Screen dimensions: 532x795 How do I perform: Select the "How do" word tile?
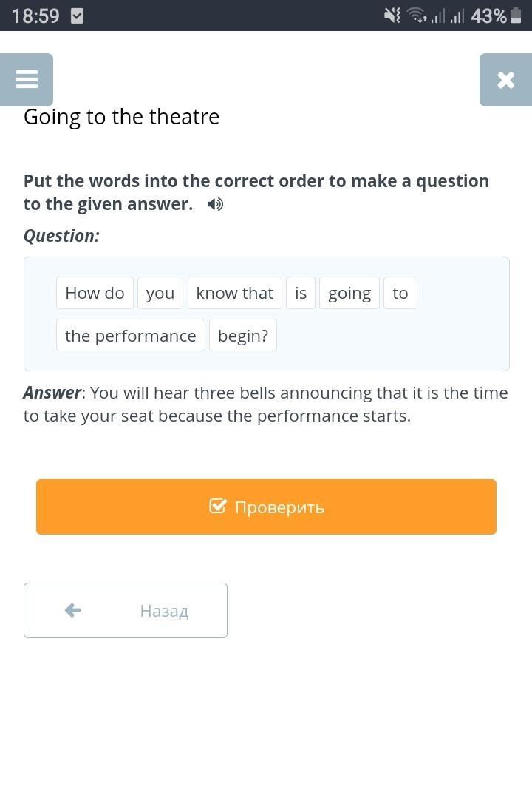tap(95, 293)
